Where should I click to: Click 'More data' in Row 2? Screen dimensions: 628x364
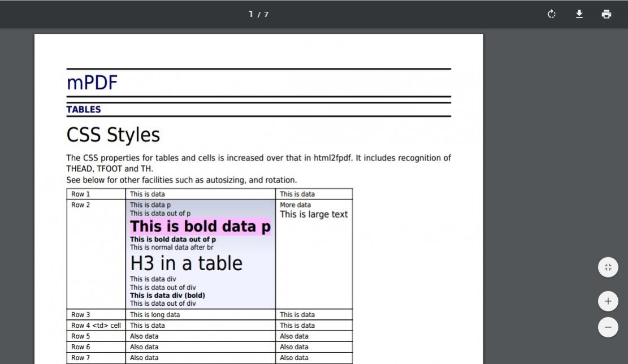(295, 205)
